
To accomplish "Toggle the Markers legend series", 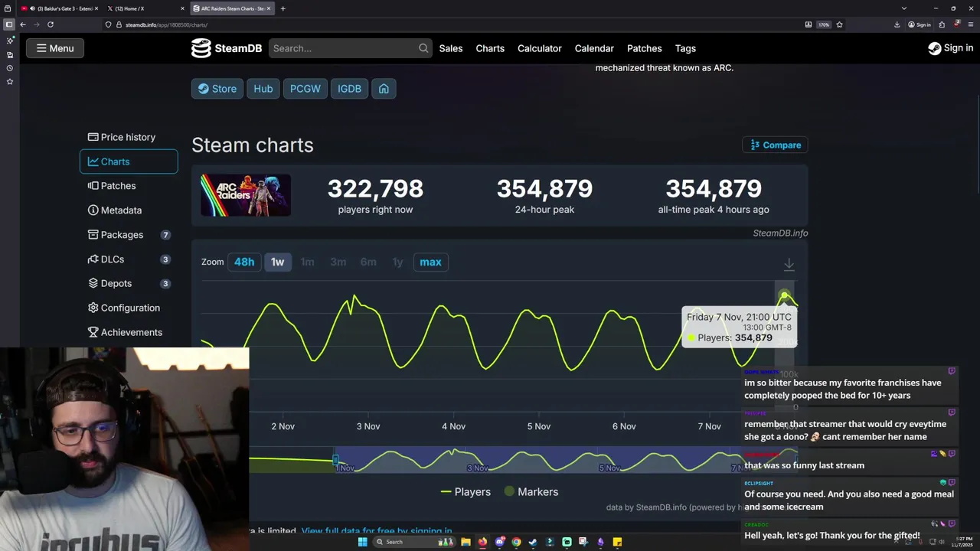I will click(531, 492).
